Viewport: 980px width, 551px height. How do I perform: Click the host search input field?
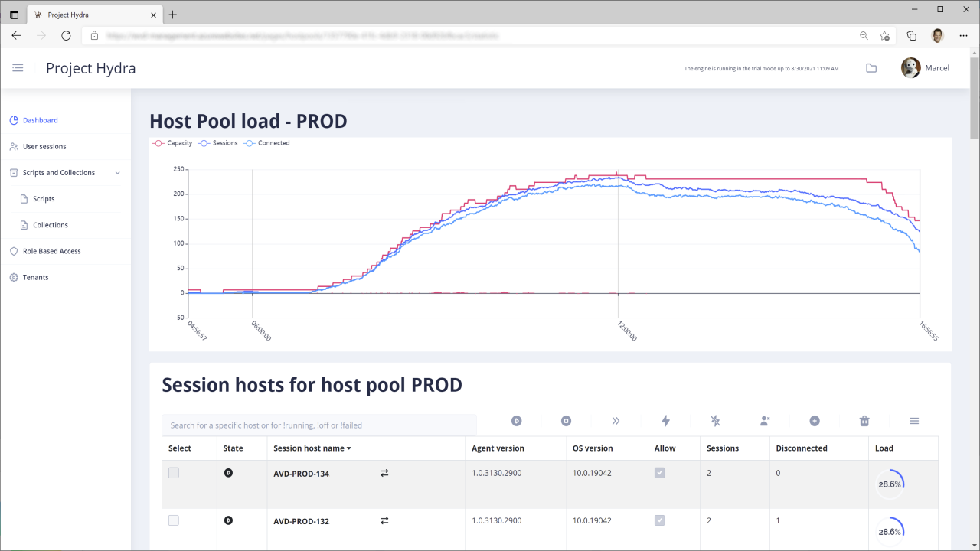319,425
